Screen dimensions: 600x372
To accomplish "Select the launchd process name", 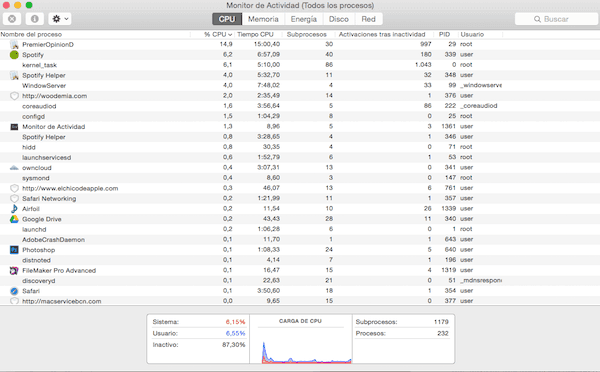I will [x=34, y=229].
